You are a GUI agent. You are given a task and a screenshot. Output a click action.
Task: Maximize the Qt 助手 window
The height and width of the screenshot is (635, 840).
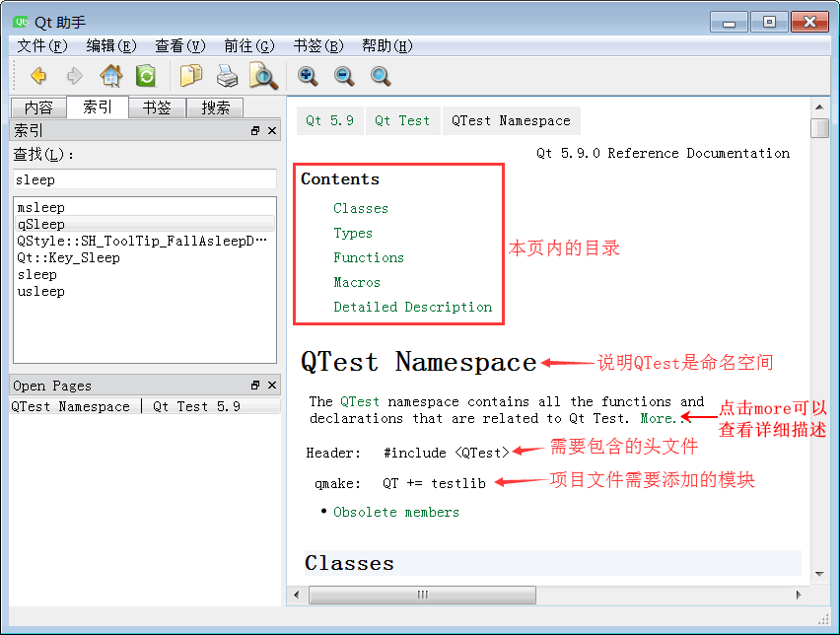(x=769, y=22)
